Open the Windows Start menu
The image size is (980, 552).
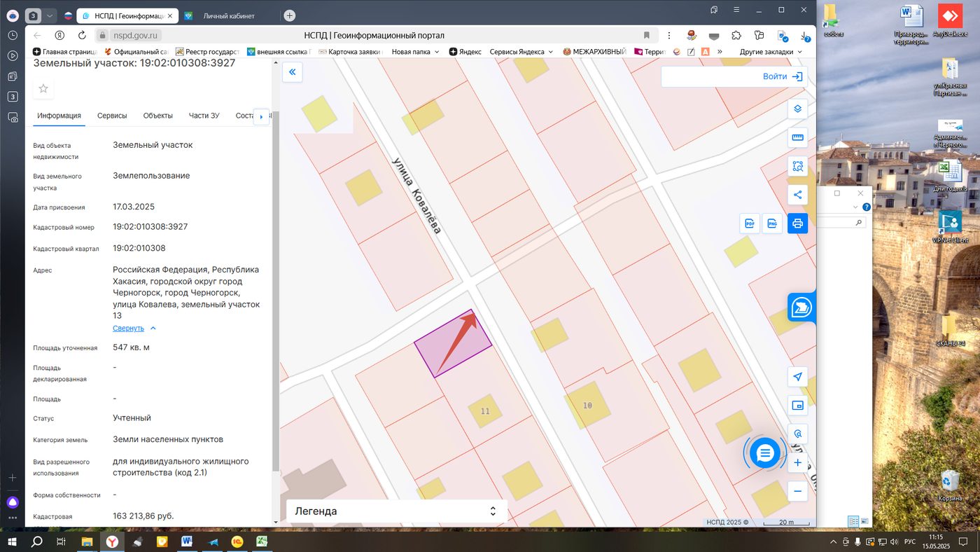[12, 541]
